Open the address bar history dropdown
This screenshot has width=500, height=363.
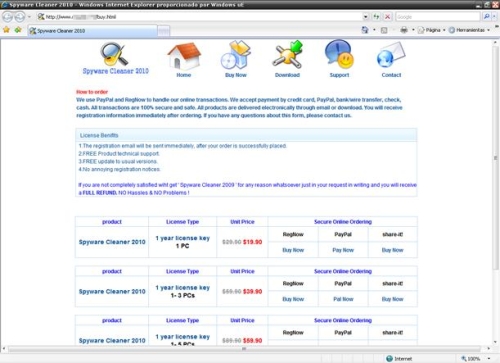tap(366, 17)
